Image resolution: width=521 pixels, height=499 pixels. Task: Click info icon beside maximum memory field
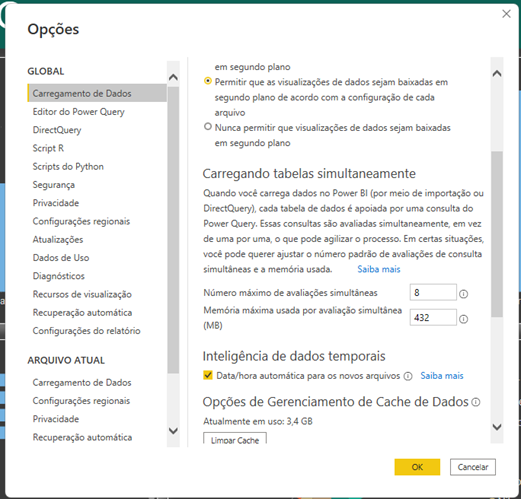coord(463,319)
